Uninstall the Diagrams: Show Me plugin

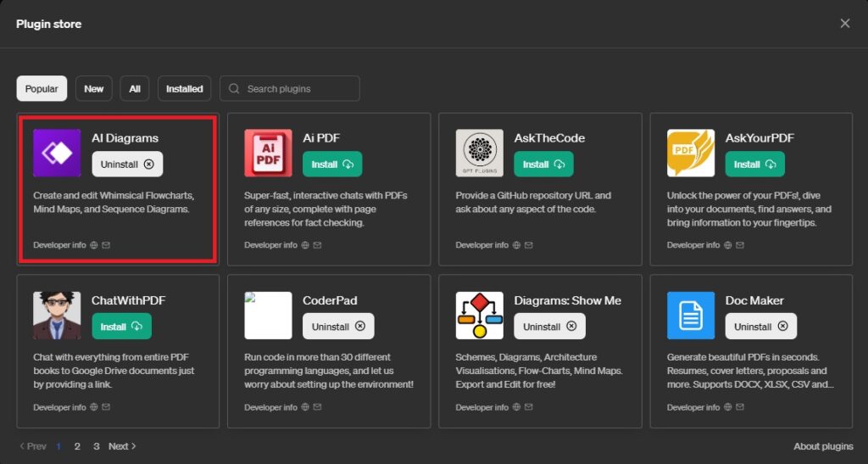[549, 327]
